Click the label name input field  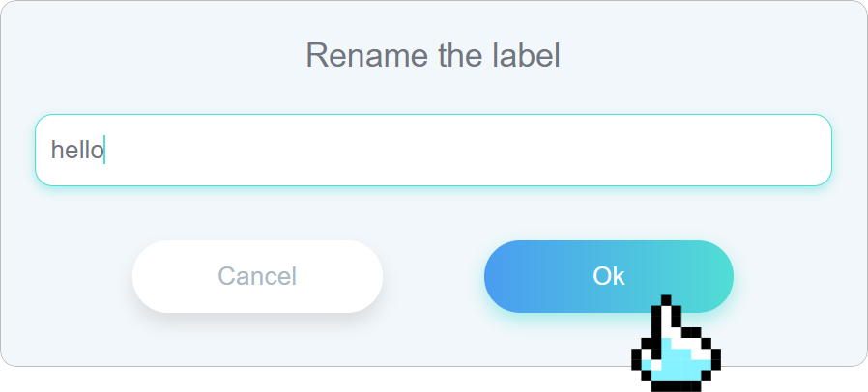tap(433, 151)
